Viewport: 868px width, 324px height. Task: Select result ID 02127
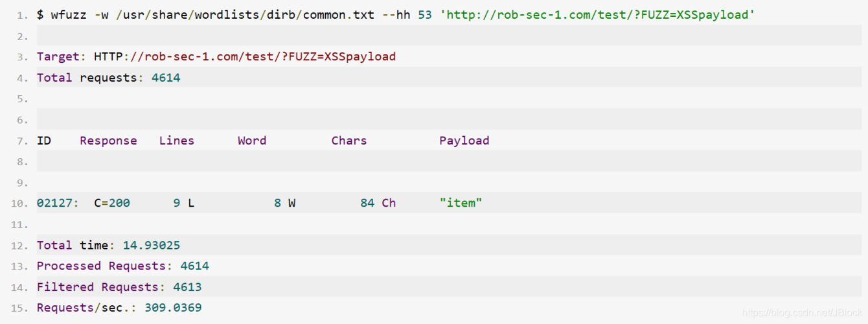coord(54,203)
